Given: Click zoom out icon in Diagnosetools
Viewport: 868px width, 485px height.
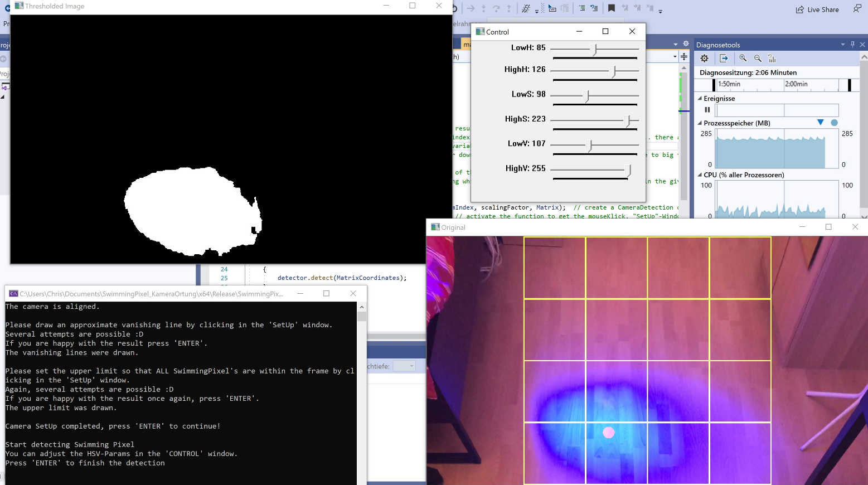Looking at the screenshot, I should click(x=758, y=59).
